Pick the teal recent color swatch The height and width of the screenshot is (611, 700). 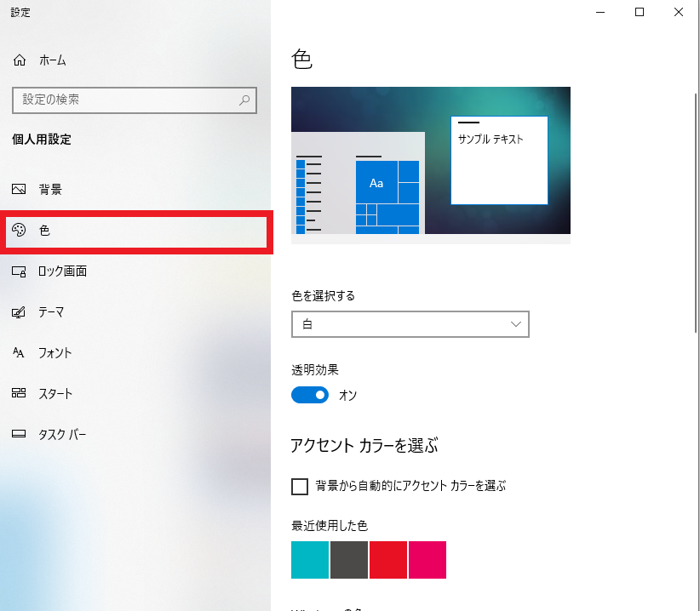[x=310, y=560]
